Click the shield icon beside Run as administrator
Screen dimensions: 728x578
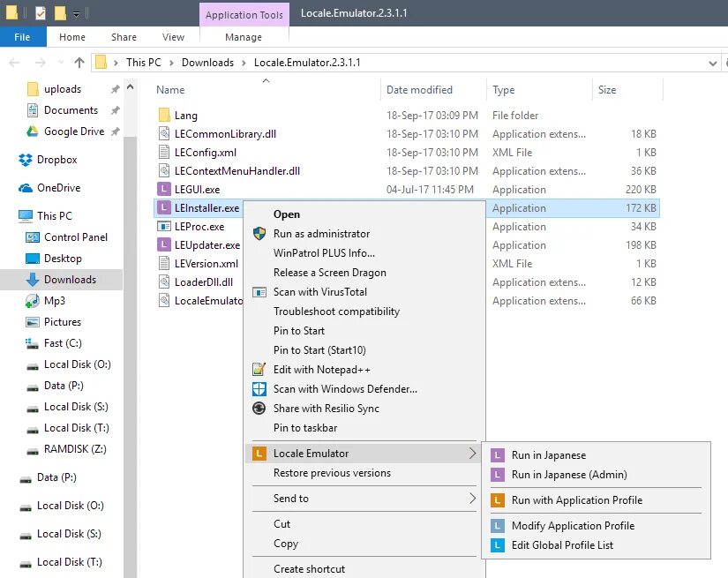click(259, 235)
